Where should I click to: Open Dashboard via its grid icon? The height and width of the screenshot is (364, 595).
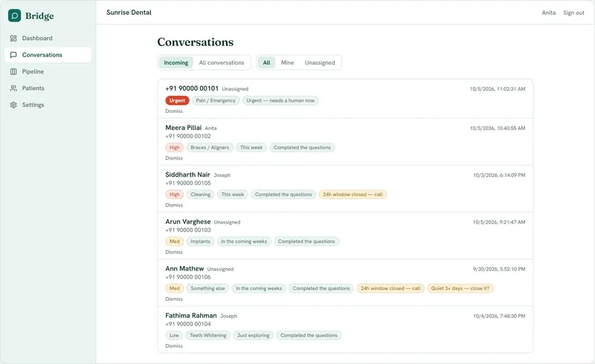[13, 39]
